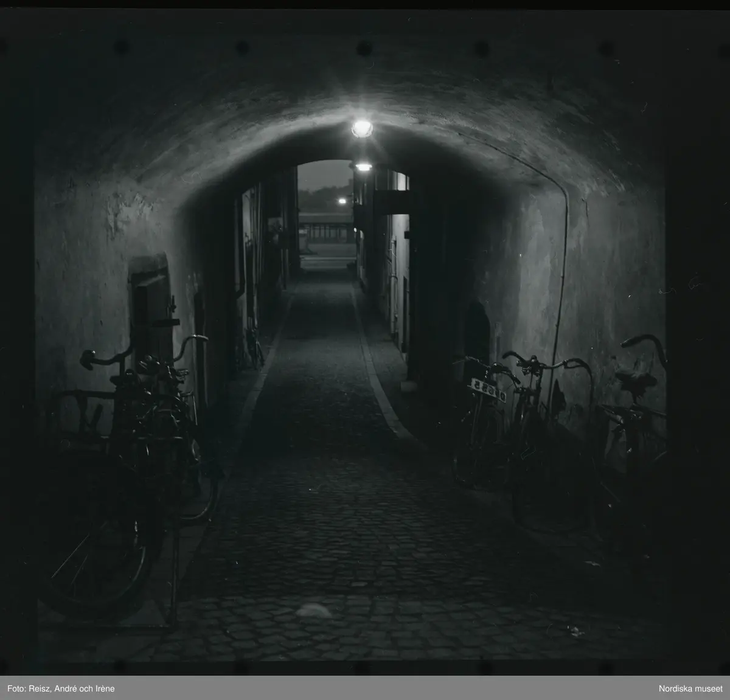Click the arched doorway niche on right wall
Screen dimensions: 730x700
(476, 331)
